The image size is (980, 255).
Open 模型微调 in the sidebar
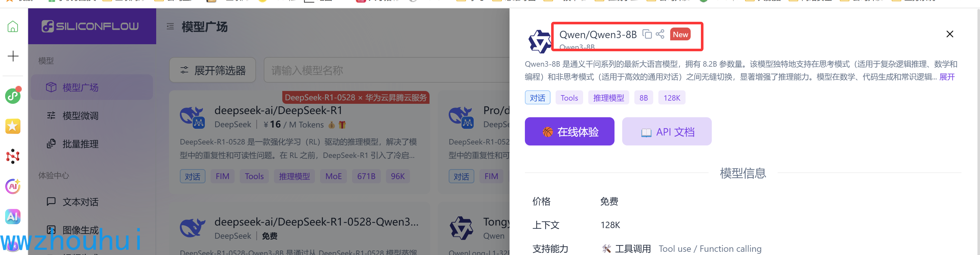[92, 116]
